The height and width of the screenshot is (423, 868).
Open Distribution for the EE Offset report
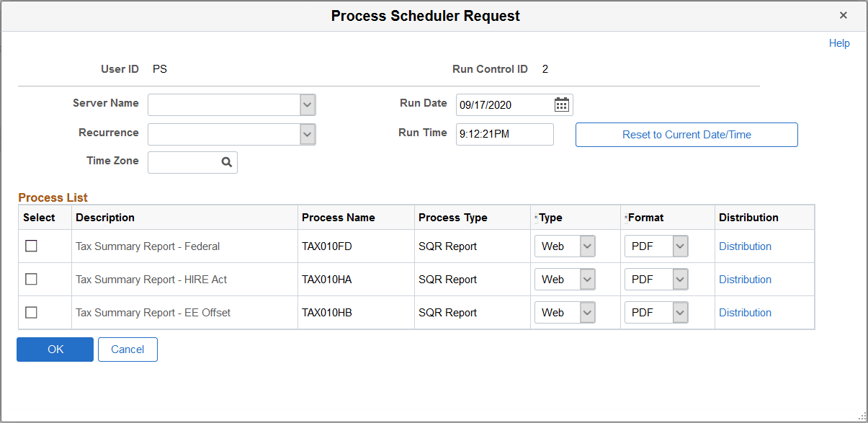click(745, 312)
